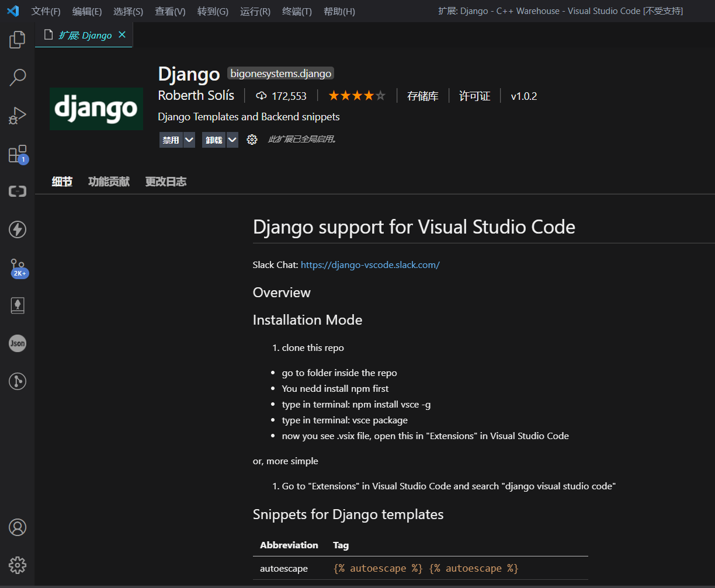Image resolution: width=715 pixels, height=588 pixels.
Task: Select the 扩展: Django editor tab
Action: [x=84, y=35]
